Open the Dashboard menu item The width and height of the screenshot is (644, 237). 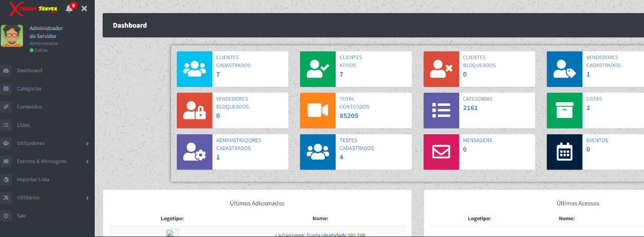29,70
